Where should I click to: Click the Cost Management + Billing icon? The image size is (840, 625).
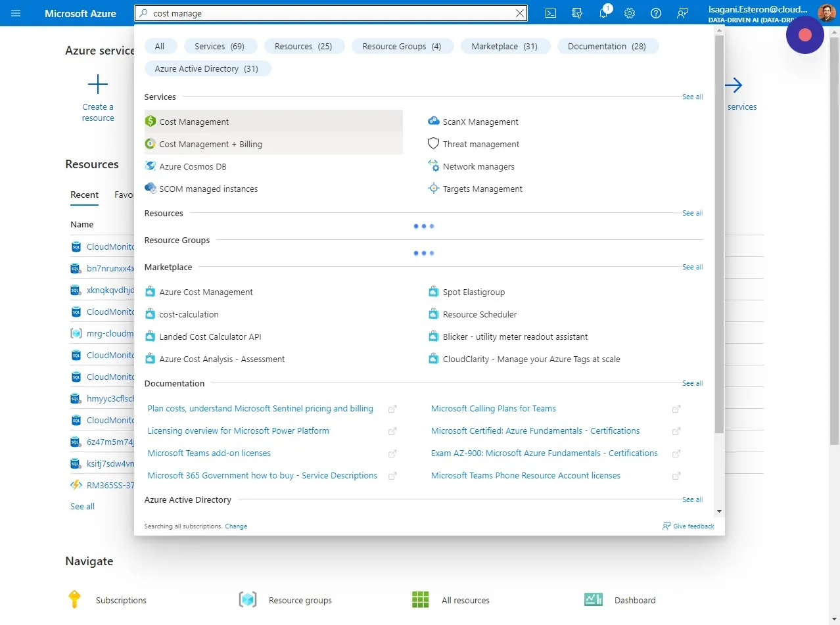click(151, 144)
